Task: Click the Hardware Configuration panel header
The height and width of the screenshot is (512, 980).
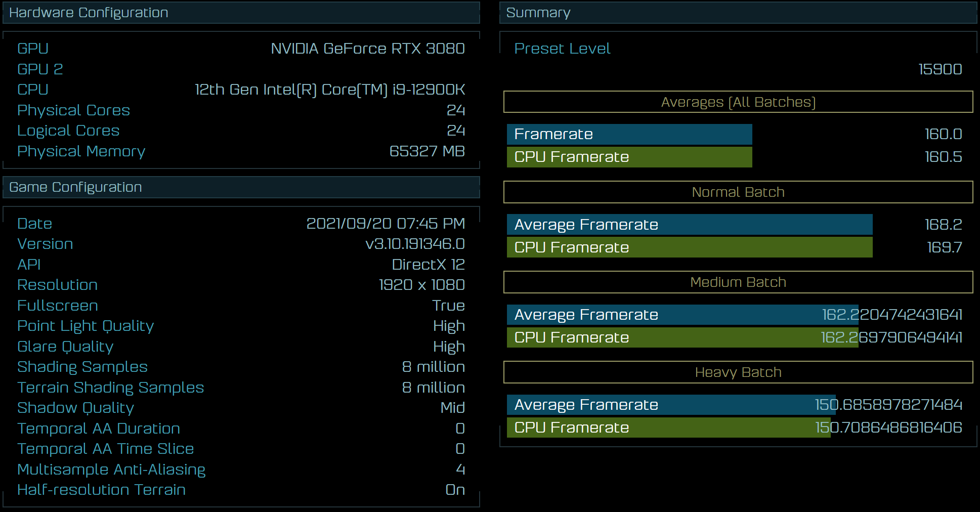Action: tap(241, 13)
